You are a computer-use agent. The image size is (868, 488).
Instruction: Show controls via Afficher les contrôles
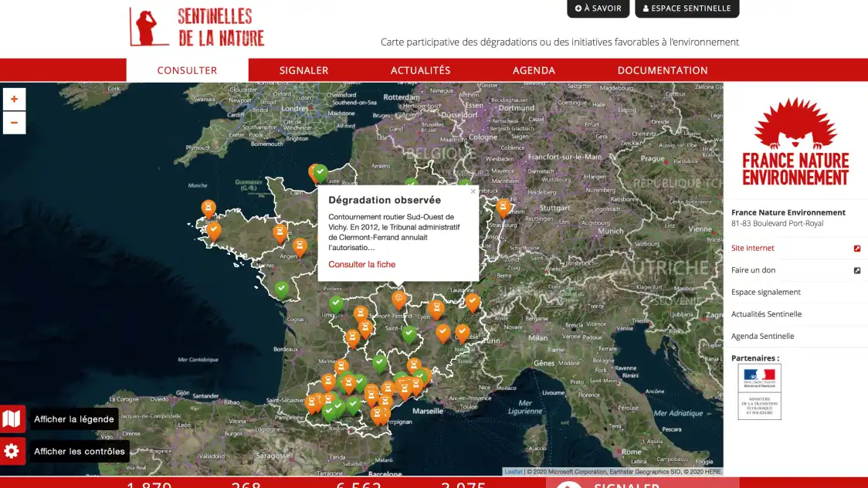coord(80,451)
